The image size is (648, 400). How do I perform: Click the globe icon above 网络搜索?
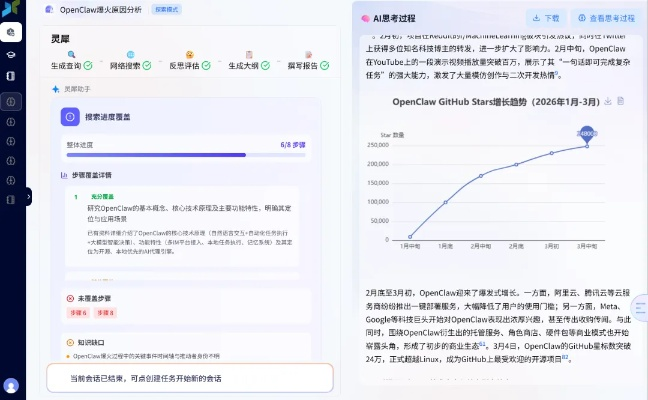point(131,55)
